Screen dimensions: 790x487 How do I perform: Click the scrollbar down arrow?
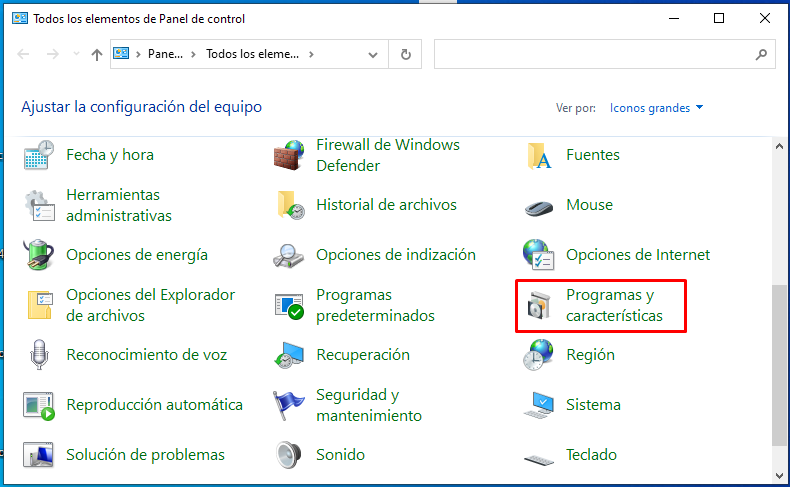pyautogui.click(x=779, y=475)
